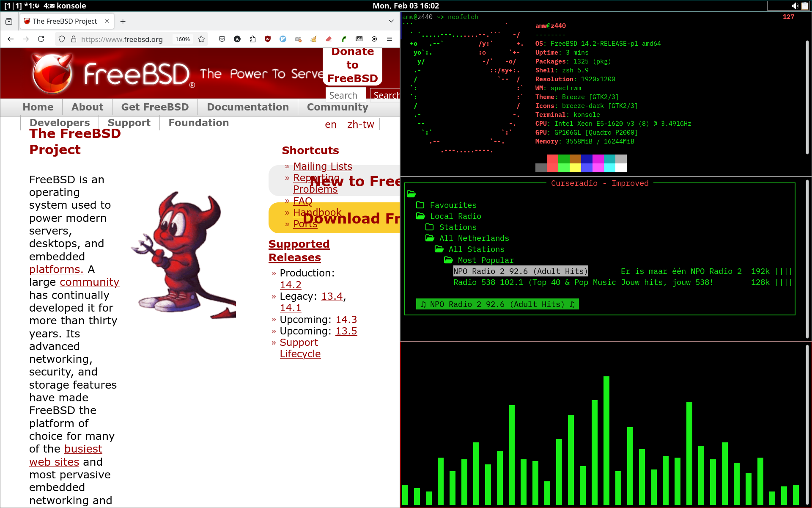Open uBlock Origin shield icon
Viewport: 812px width, 508px height.
pyautogui.click(x=268, y=39)
